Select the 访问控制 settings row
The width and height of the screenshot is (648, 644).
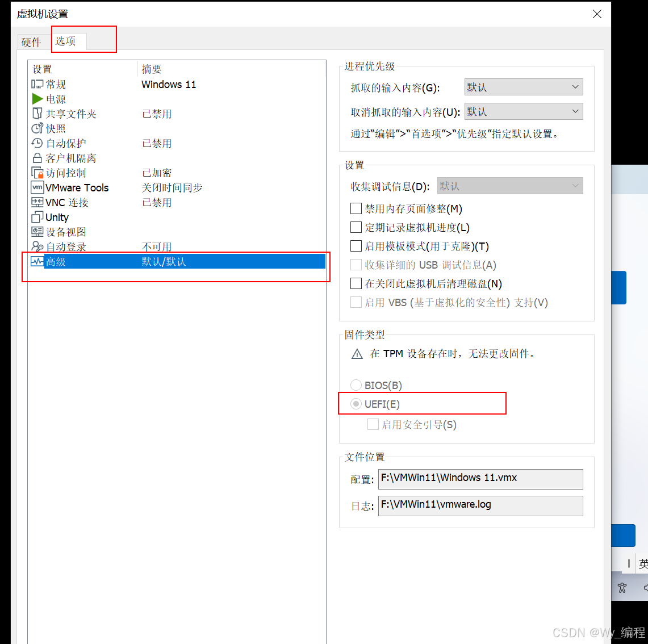point(177,173)
